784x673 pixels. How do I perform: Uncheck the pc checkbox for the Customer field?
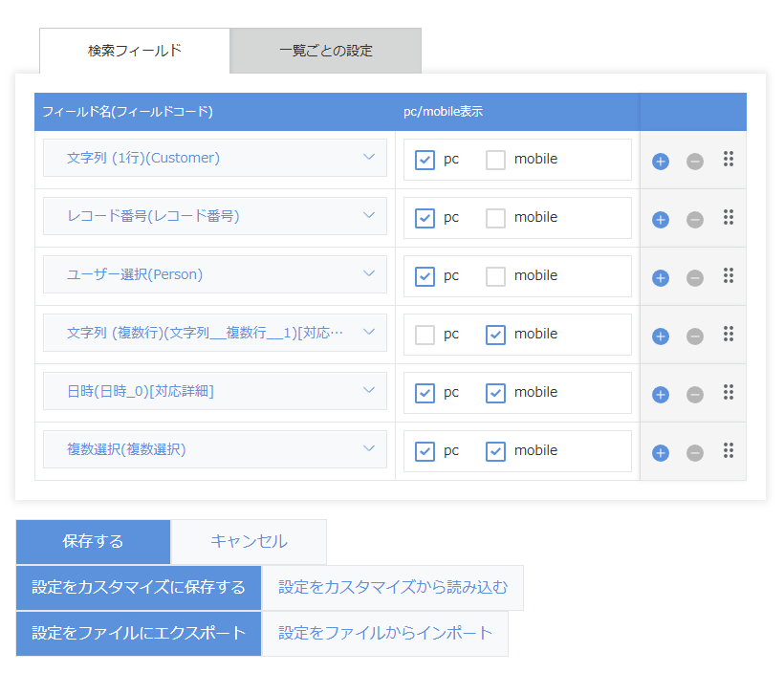coord(425,160)
